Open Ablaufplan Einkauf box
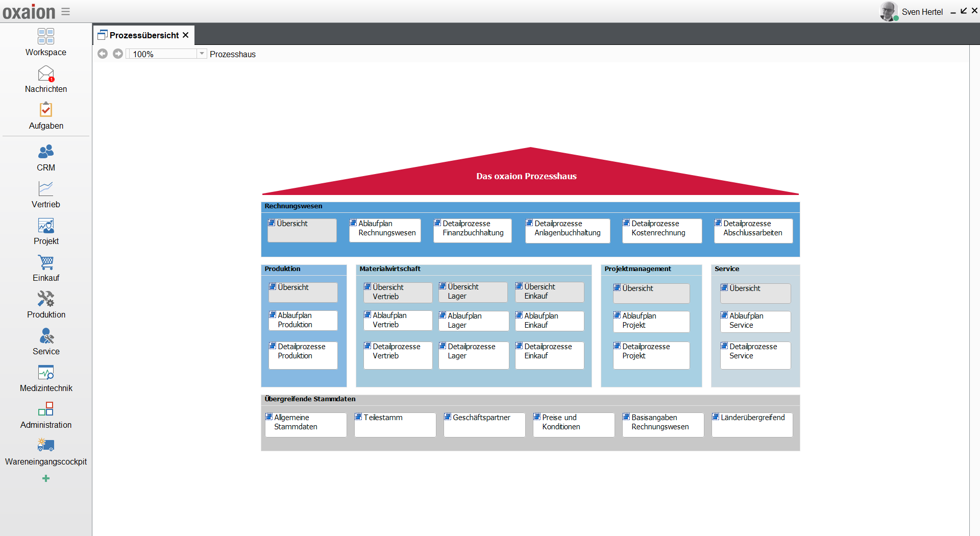This screenshot has width=980, height=536. pyautogui.click(x=550, y=321)
